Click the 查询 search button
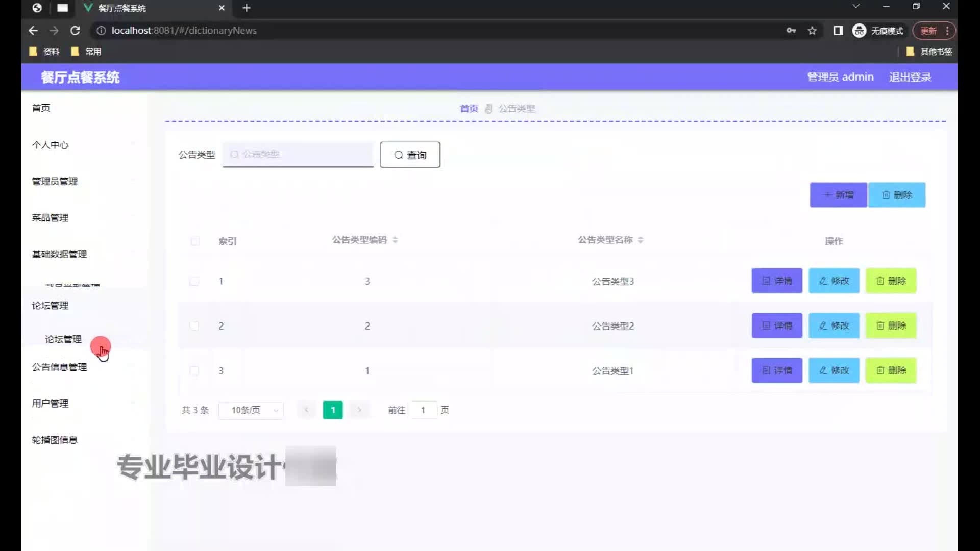 [x=410, y=155]
